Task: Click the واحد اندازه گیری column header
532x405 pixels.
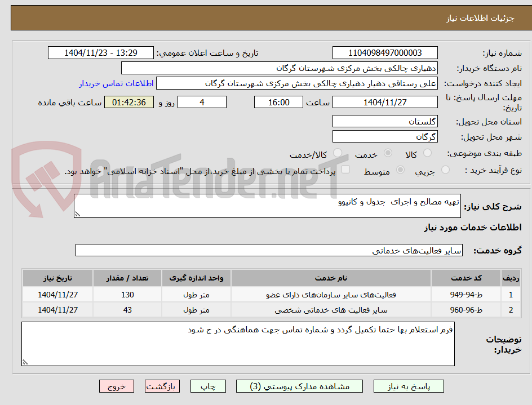Action: [x=197, y=278]
